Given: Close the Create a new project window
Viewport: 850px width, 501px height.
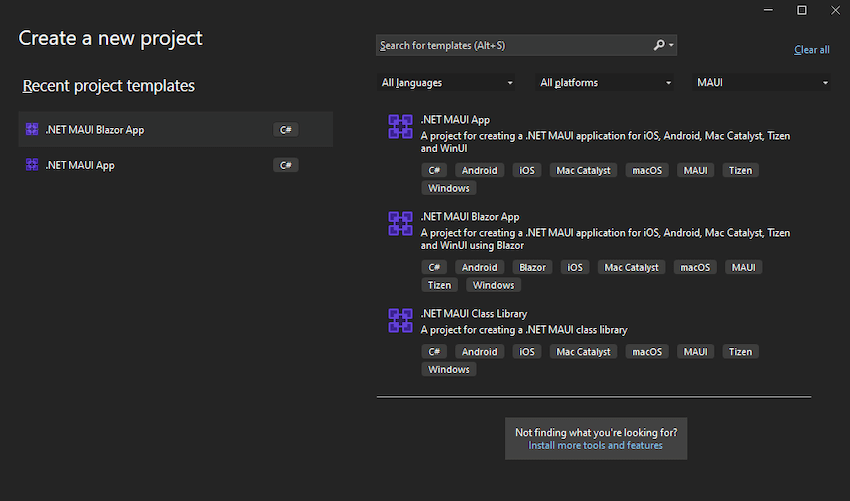Looking at the screenshot, I should point(835,10).
